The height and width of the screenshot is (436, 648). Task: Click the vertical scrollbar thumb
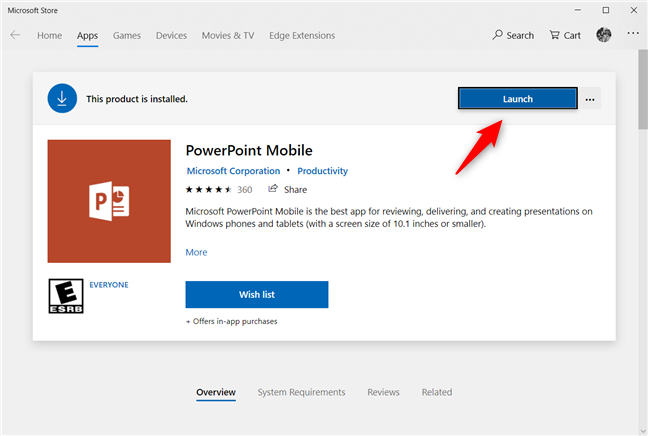tap(641, 90)
